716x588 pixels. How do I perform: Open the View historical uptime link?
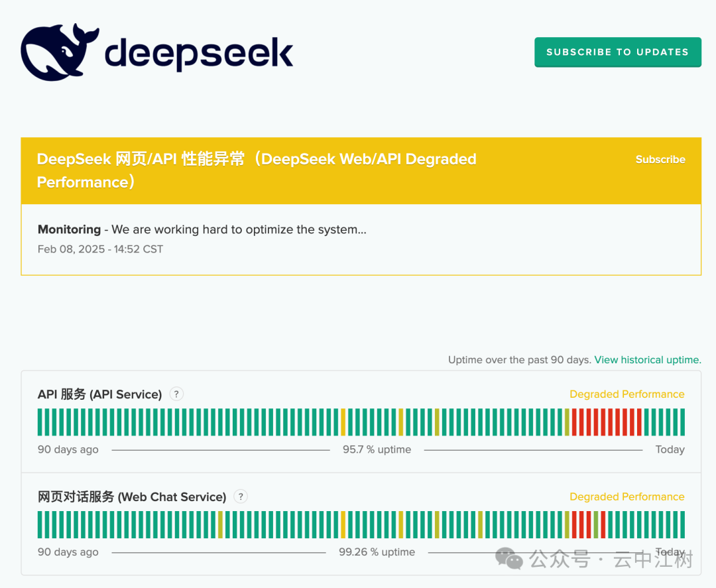(x=648, y=360)
